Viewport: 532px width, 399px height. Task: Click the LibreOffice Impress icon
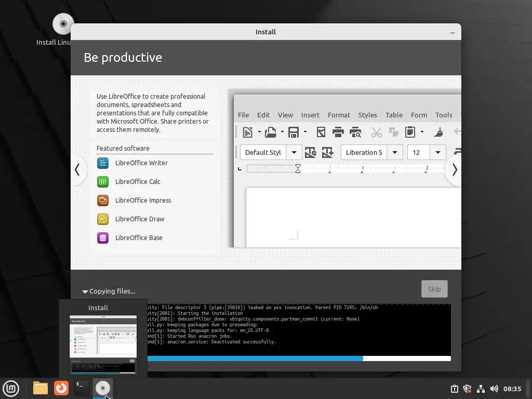(x=103, y=201)
